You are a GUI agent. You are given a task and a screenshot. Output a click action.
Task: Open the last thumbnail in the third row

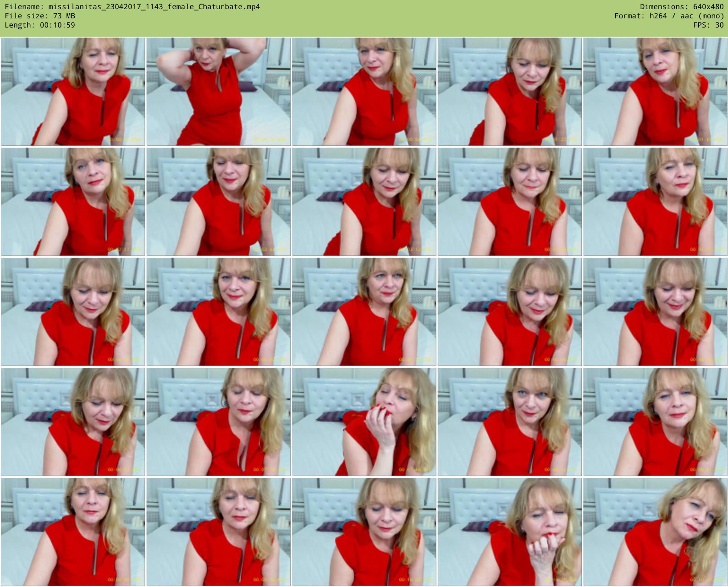655,312
